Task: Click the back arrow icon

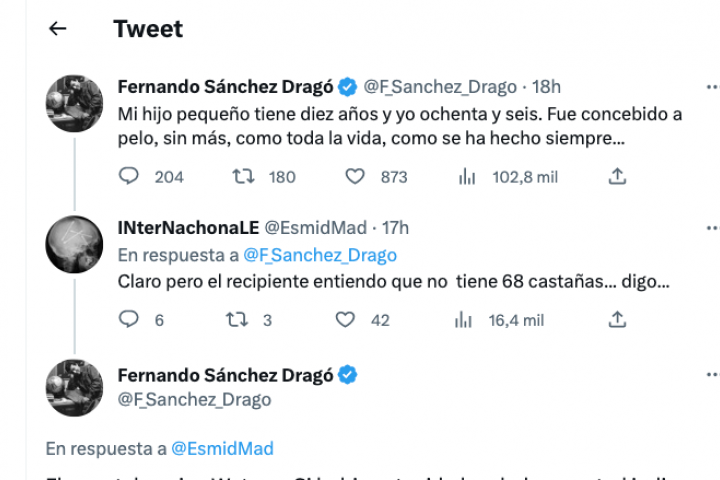Action: tap(58, 29)
